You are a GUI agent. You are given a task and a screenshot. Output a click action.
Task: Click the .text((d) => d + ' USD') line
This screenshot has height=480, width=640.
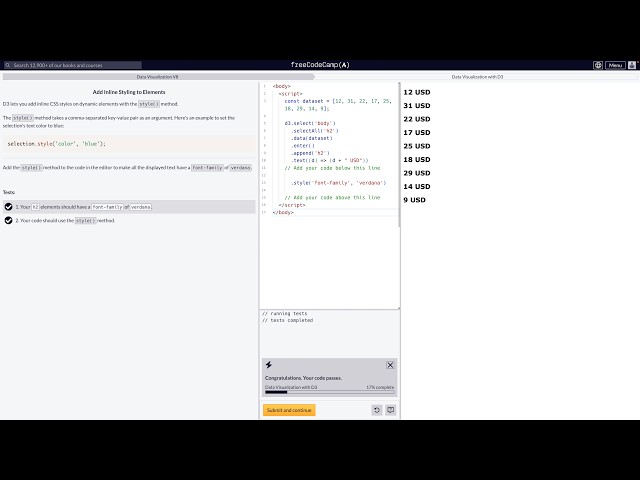pos(330,160)
